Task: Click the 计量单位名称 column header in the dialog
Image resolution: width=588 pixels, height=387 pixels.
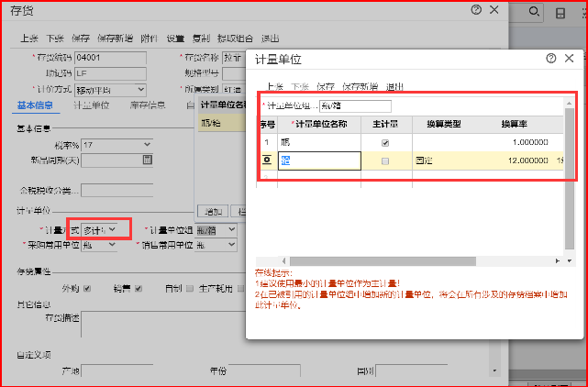Action: [x=319, y=125]
